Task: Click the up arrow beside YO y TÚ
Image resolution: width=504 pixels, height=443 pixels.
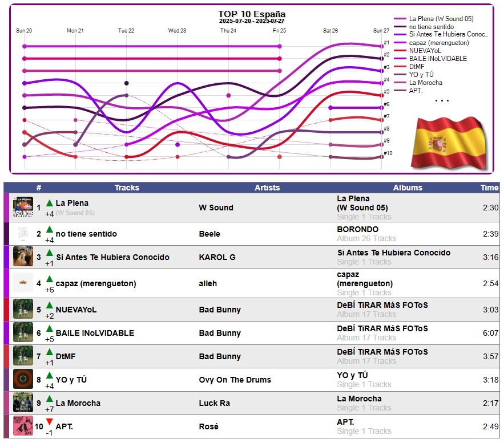Action: pos(49,375)
